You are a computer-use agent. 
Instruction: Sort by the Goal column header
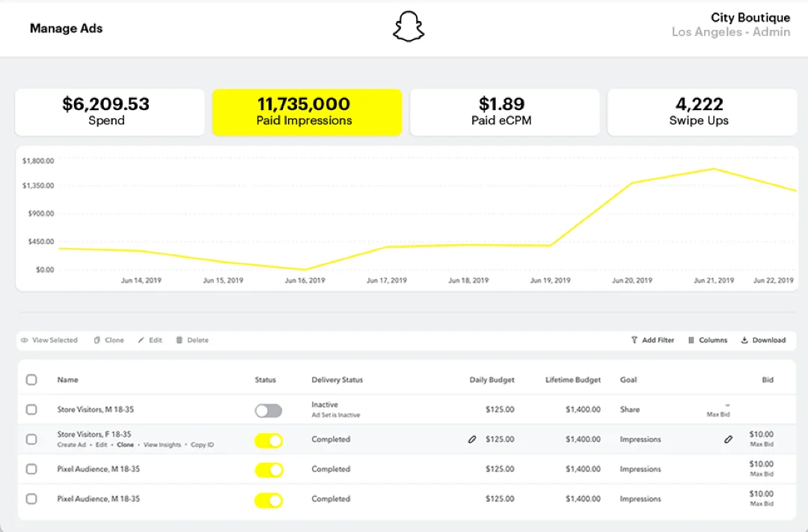pos(628,380)
